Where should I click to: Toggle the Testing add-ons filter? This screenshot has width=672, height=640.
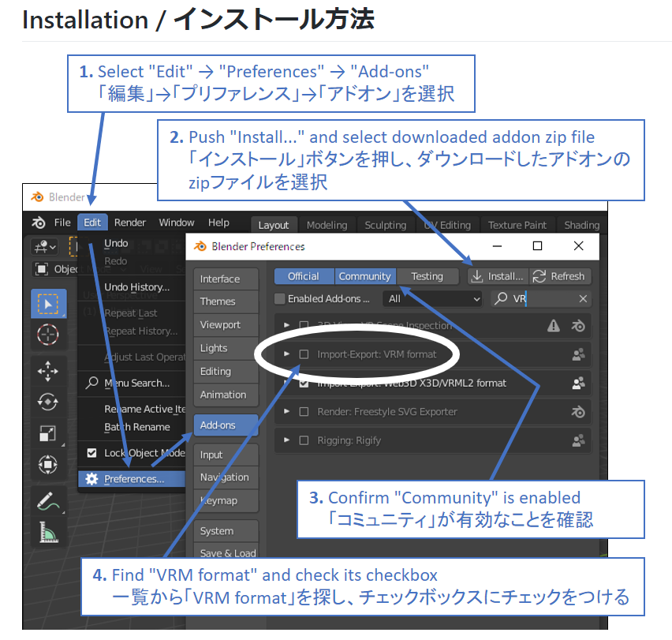[427, 276]
